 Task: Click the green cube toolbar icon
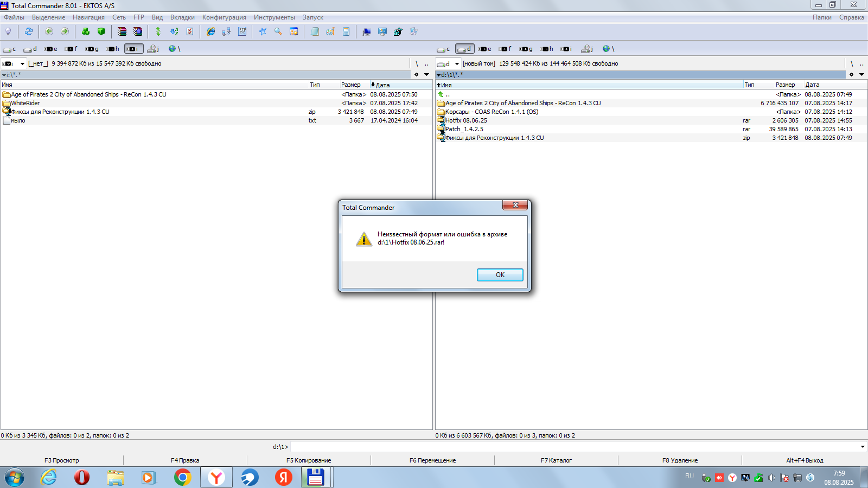coord(101,31)
